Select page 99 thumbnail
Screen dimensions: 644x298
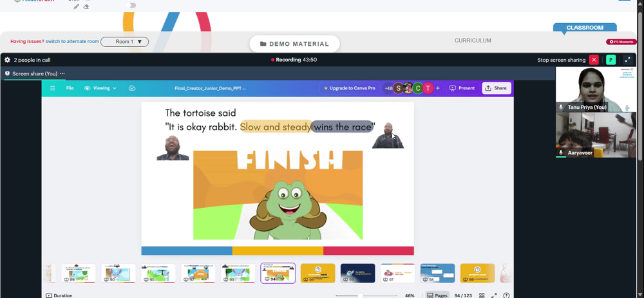(477, 274)
